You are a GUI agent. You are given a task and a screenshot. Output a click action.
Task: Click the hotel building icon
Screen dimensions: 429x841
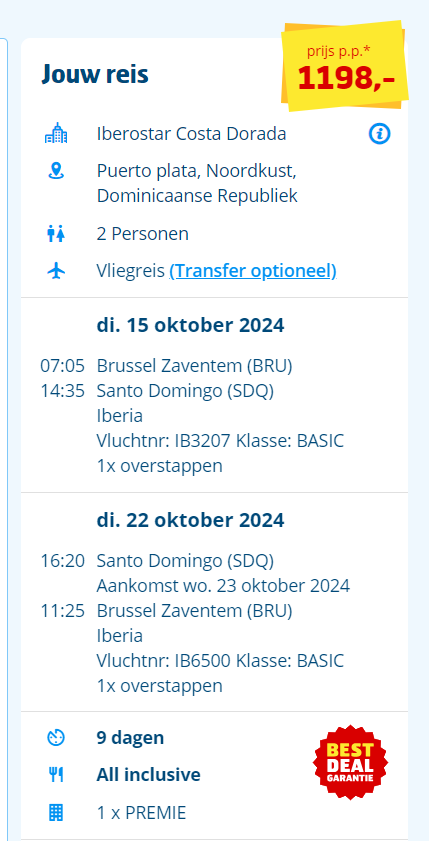click(x=56, y=134)
